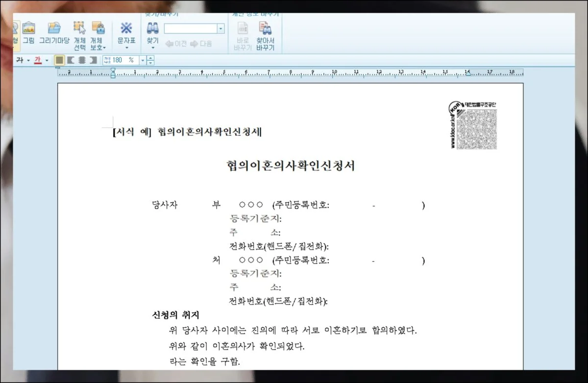The image size is (588, 383).
Task: Open the 개체 보호 dropdown arrow
Action: pyautogui.click(x=105, y=47)
